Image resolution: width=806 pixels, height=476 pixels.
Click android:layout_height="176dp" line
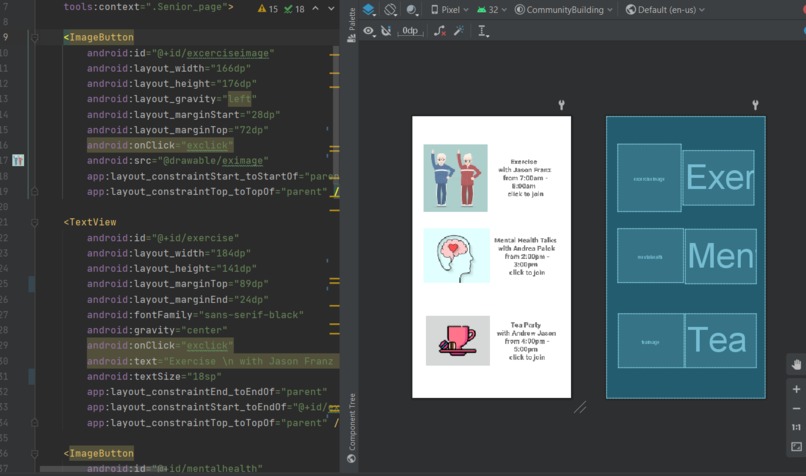172,84
